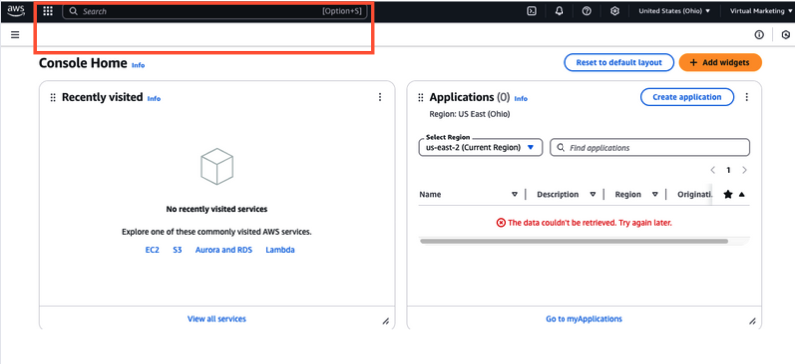Click the Add widgets button
Viewport: 795px width, 364px height.
point(720,63)
